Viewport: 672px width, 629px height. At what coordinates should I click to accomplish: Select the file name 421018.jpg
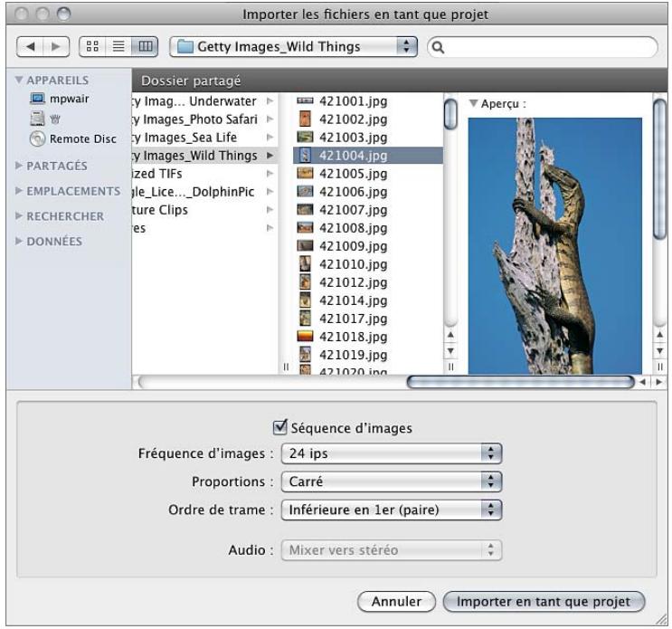[x=353, y=337]
